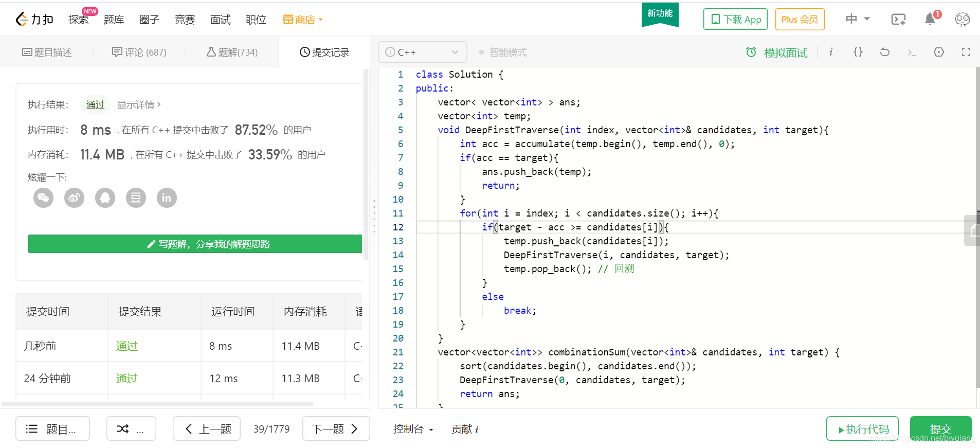Switch to 评论 (687) tab

pyautogui.click(x=139, y=52)
